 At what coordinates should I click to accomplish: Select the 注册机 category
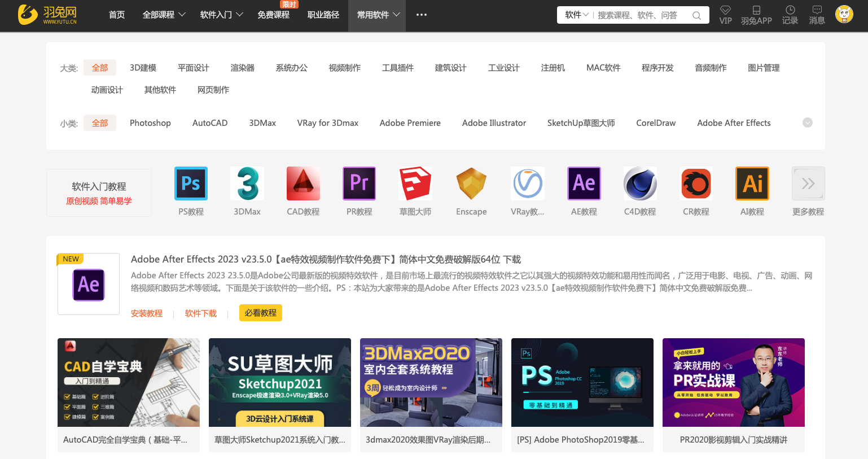(553, 68)
